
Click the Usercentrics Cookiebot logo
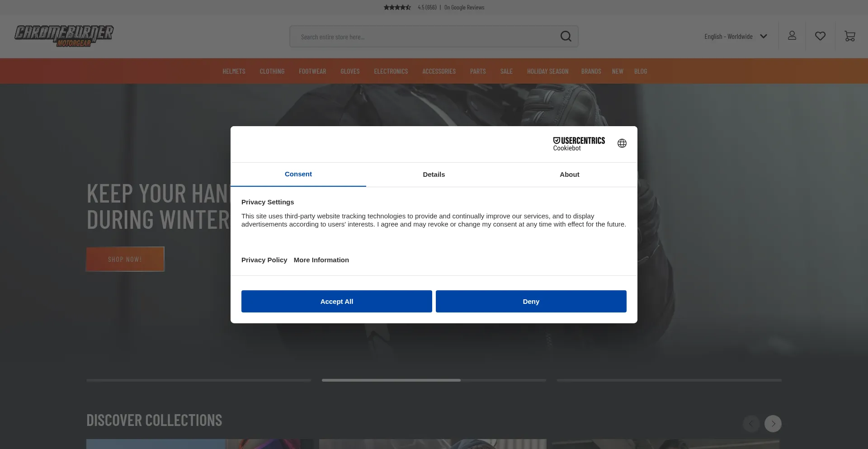coord(579,143)
